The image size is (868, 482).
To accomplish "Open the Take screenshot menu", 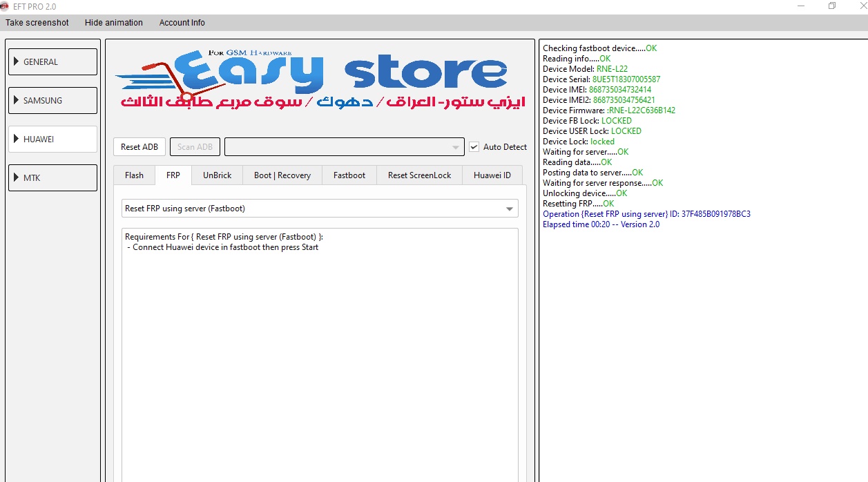I will tap(37, 23).
